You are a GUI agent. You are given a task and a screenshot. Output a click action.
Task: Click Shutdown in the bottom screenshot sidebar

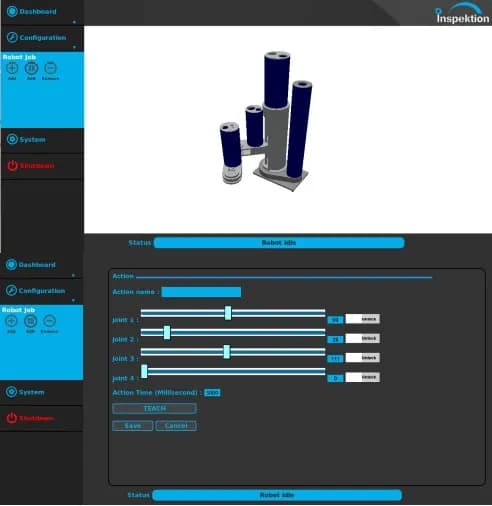coord(30,418)
